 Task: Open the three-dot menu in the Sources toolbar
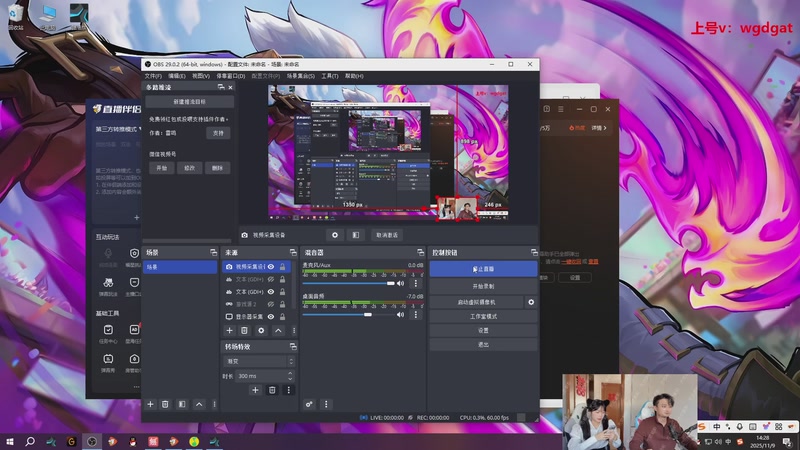pos(294,331)
